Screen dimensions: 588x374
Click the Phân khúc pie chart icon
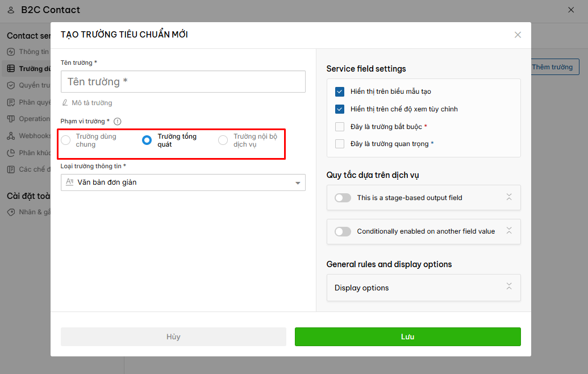click(11, 153)
